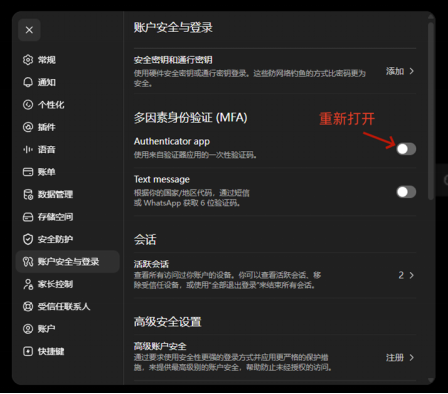Click the Authenticator app label
The height and width of the screenshot is (394, 448).
[x=172, y=142]
